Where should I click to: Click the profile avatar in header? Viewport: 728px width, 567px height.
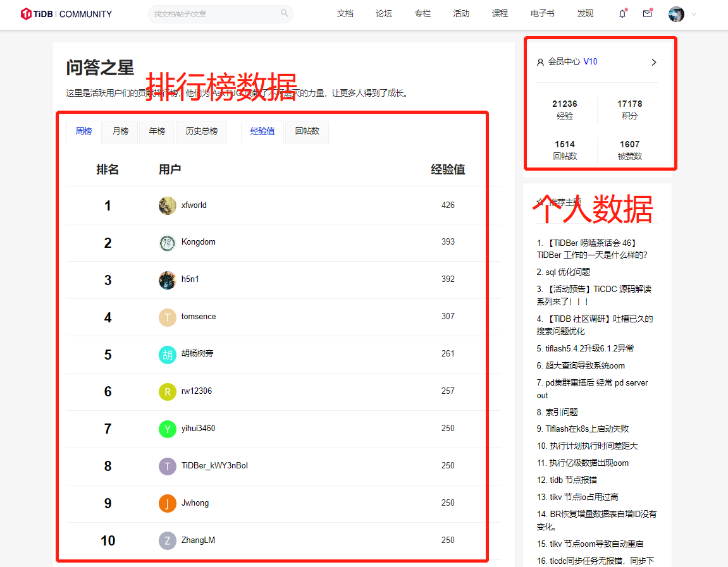click(x=676, y=14)
